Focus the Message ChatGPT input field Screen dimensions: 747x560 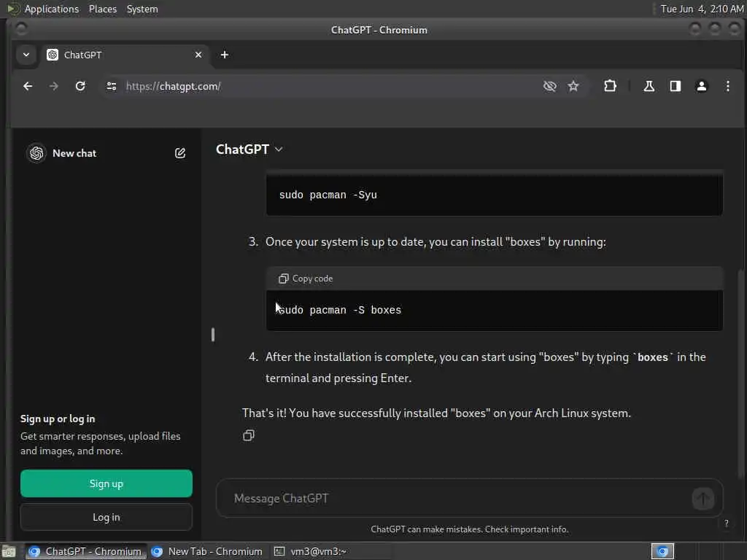tap(457, 498)
